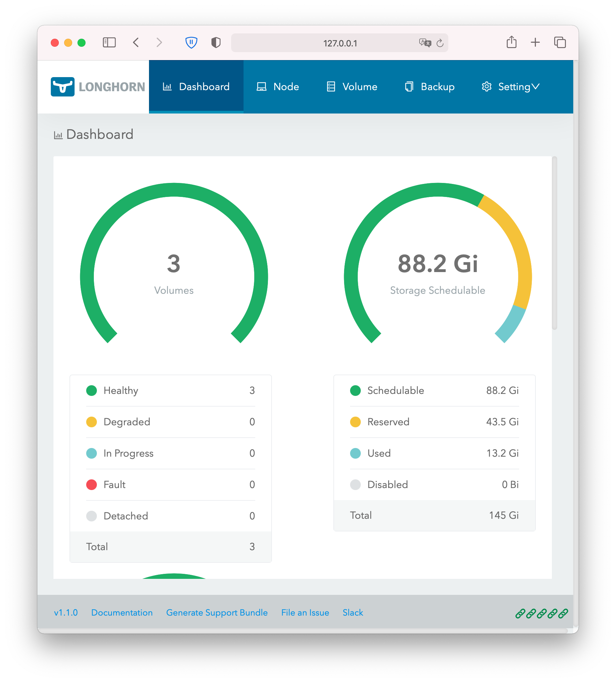Click Generate Support Bundle link

click(216, 613)
